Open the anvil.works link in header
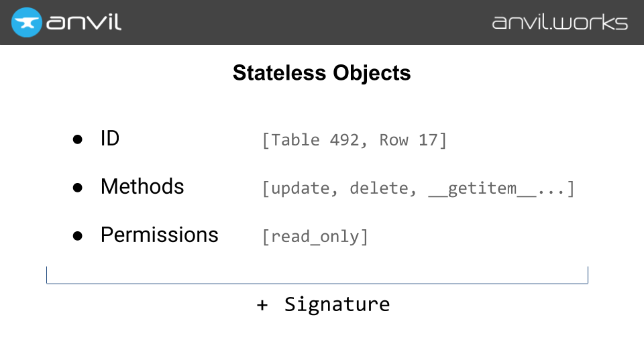This screenshot has height=362, width=644. (559, 22)
